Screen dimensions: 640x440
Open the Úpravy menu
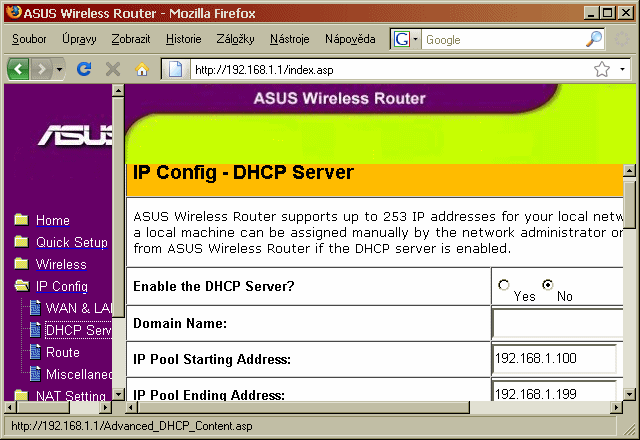click(x=79, y=39)
